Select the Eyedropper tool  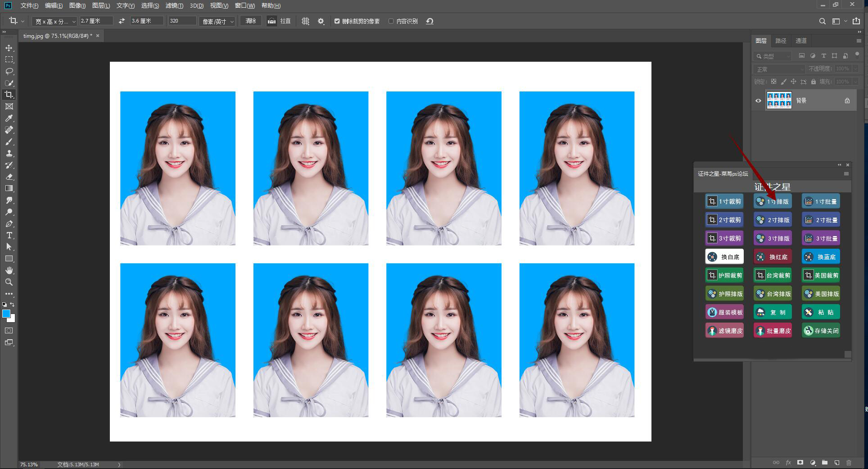[9, 118]
